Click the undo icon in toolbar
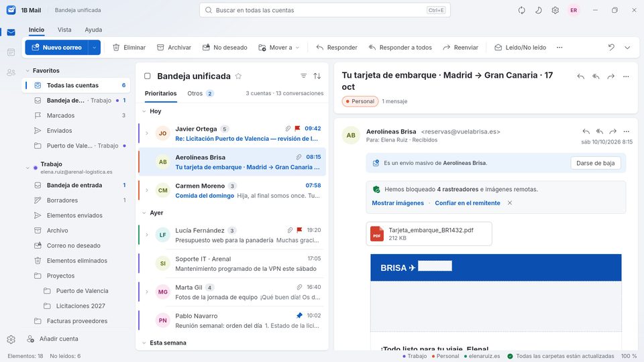Screen dimensions: 644x362 pos(611,47)
